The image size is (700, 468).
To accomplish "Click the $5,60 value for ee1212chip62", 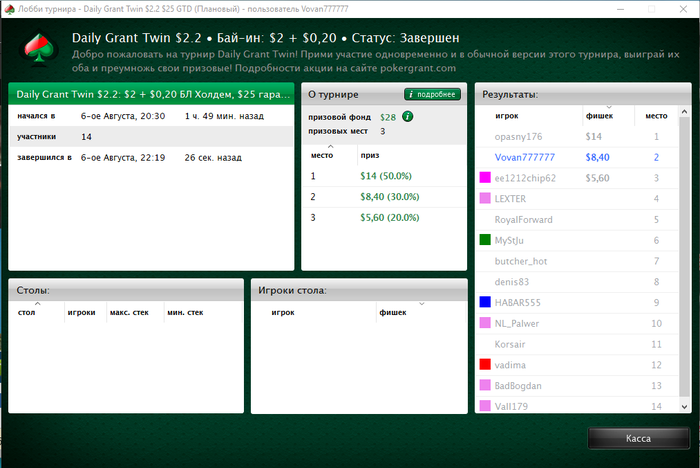I will [x=597, y=178].
